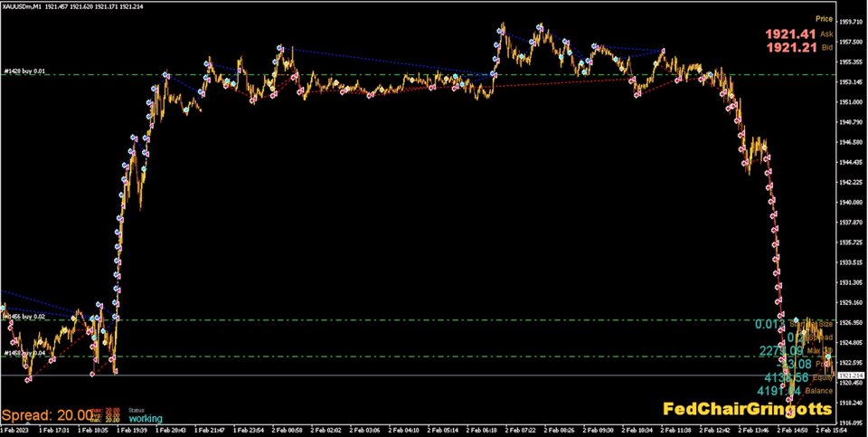Click the Ask price value 1921.41

coord(791,34)
